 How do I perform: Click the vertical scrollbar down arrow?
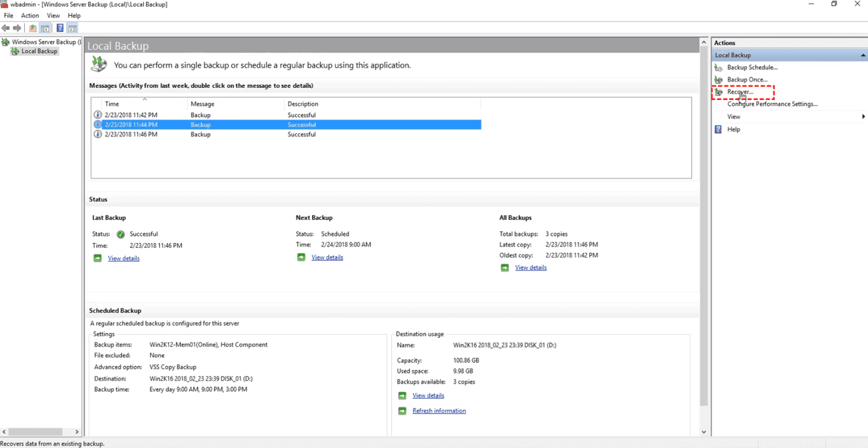click(704, 432)
